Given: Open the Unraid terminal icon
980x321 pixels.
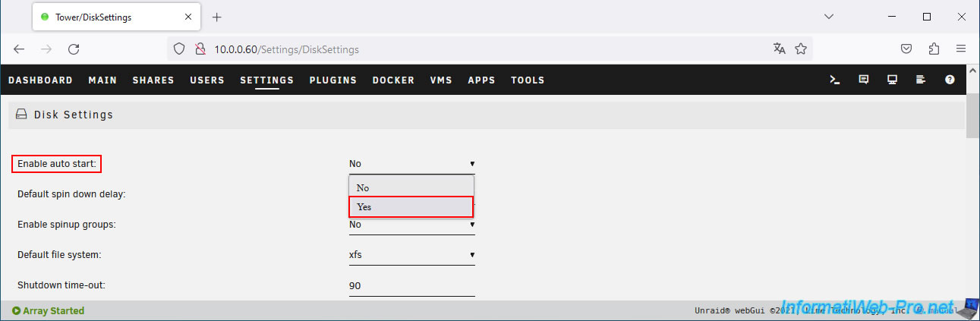Looking at the screenshot, I should pos(834,80).
